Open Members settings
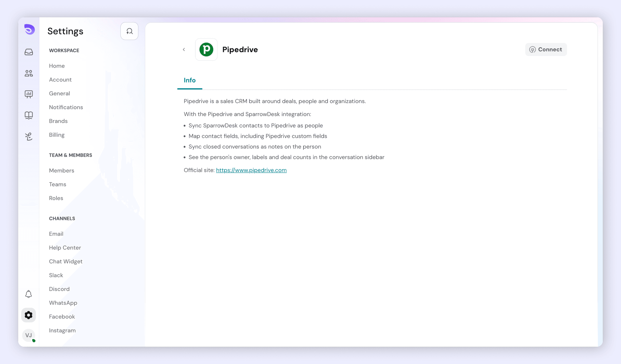The image size is (621, 364). tap(62, 171)
